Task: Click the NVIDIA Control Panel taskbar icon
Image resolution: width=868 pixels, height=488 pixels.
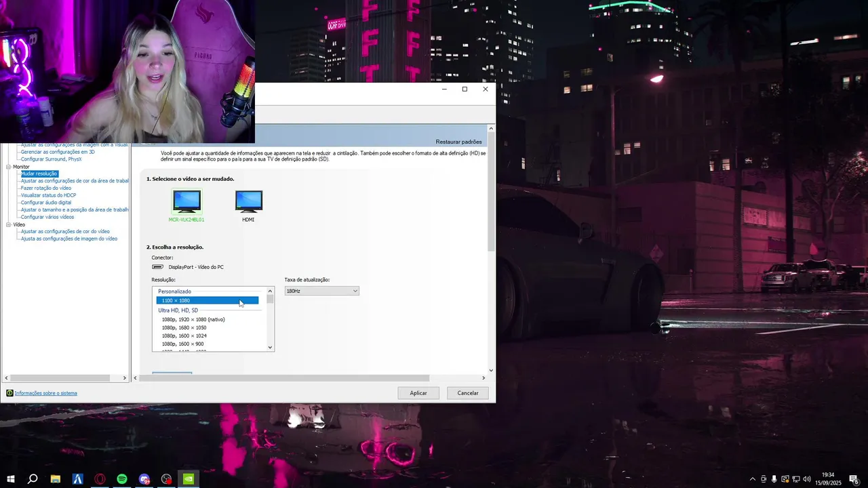Action: [189, 479]
